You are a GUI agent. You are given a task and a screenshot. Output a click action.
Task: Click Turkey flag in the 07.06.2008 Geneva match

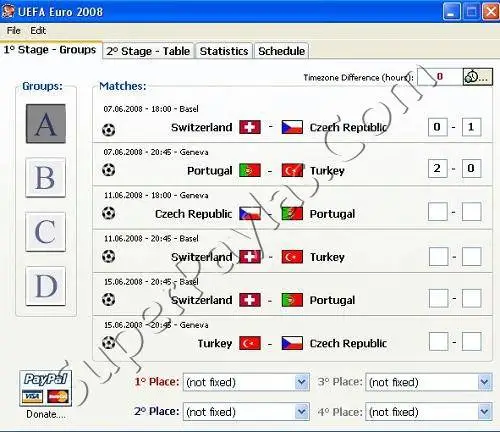pyautogui.click(x=292, y=170)
